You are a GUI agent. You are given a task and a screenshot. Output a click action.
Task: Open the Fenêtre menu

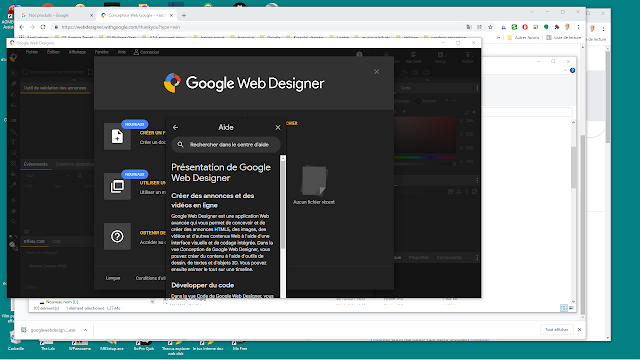click(102, 52)
